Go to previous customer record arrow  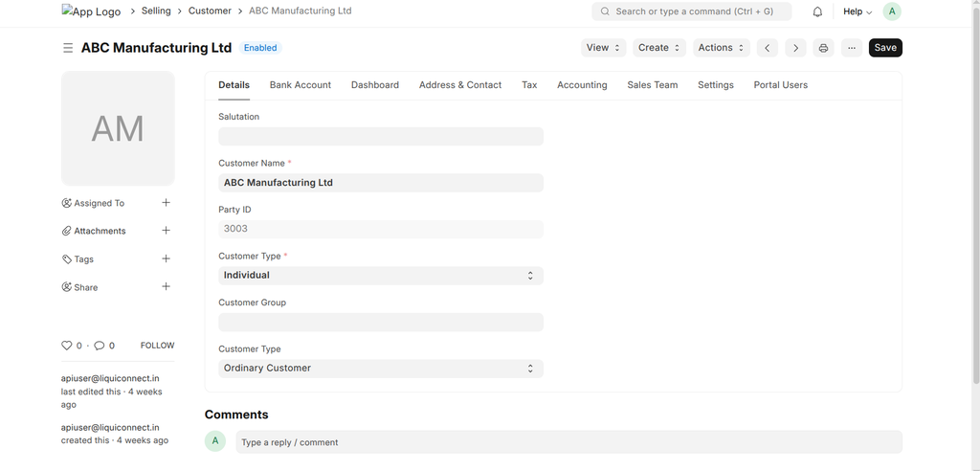point(767,48)
